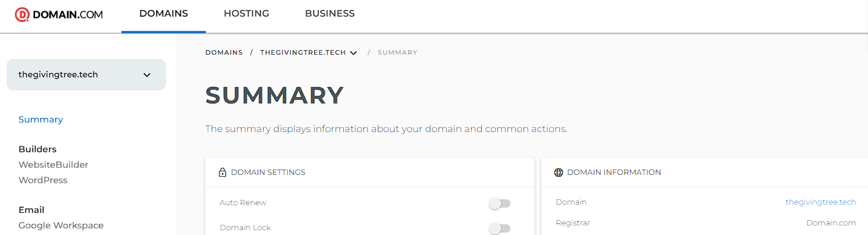Toggle the Domain Lock switch
Viewport: 868px width, 235px height.
click(x=500, y=228)
